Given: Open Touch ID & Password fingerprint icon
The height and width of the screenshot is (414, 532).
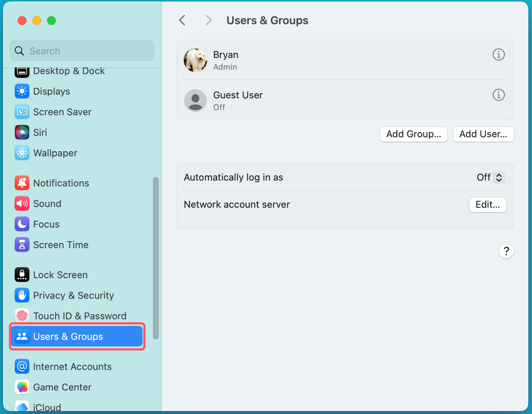Looking at the screenshot, I should point(22,316).
